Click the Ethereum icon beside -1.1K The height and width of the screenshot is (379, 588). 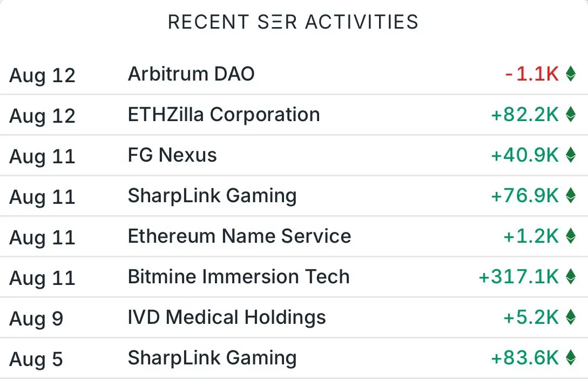(x=570, y=74)
